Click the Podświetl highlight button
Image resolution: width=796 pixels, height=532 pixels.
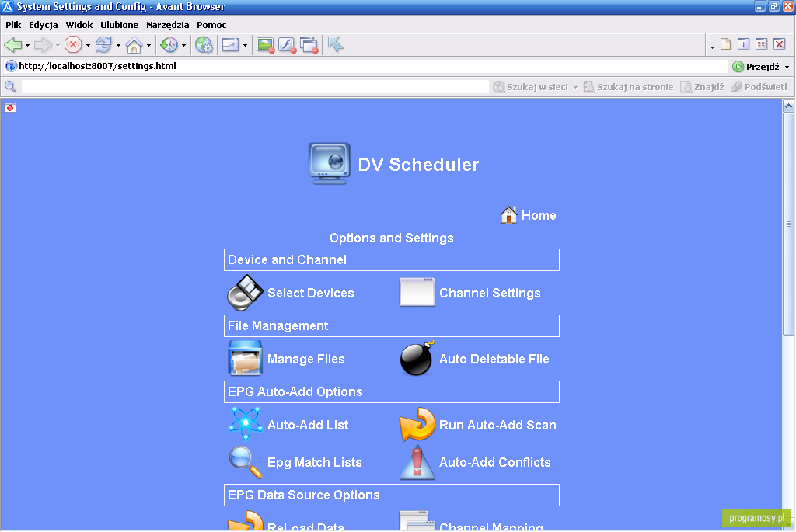point(759,87)
